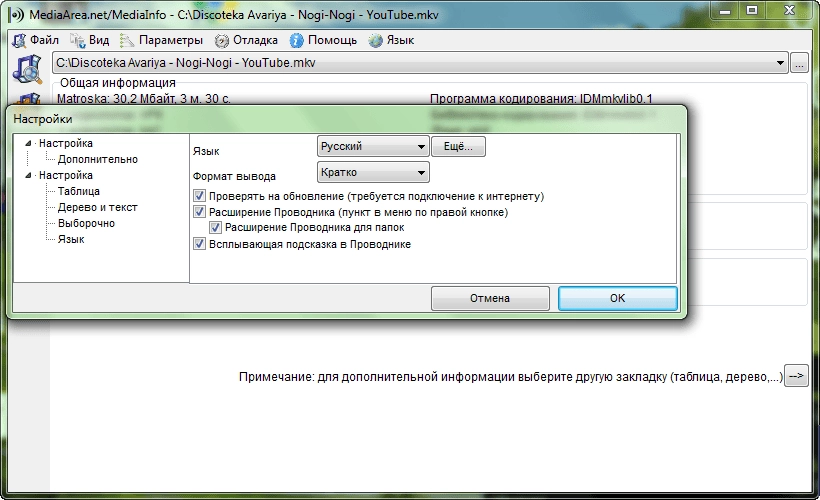
Task: Click the Общая информация group label
Action: pos(118,83)
